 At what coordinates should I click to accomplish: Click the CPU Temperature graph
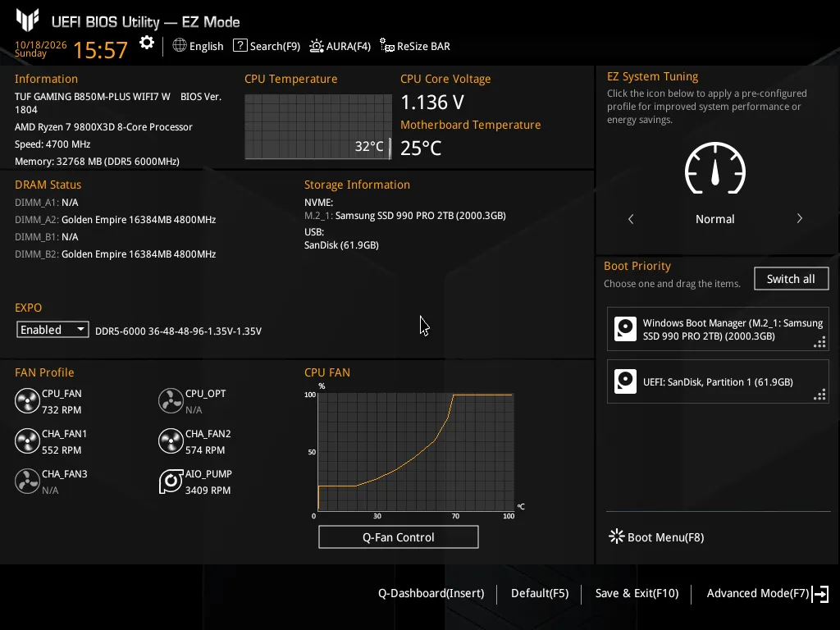tap(318, 126)
